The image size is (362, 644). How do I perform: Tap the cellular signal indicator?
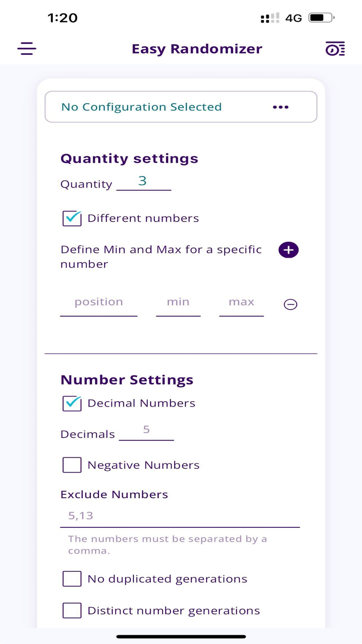[270, 18]
